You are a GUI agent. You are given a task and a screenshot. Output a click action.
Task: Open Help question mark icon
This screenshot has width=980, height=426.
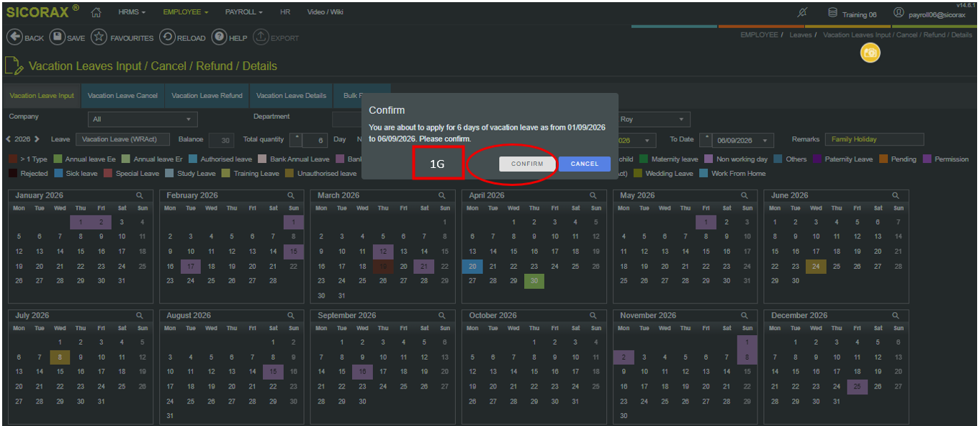(219, 37)
